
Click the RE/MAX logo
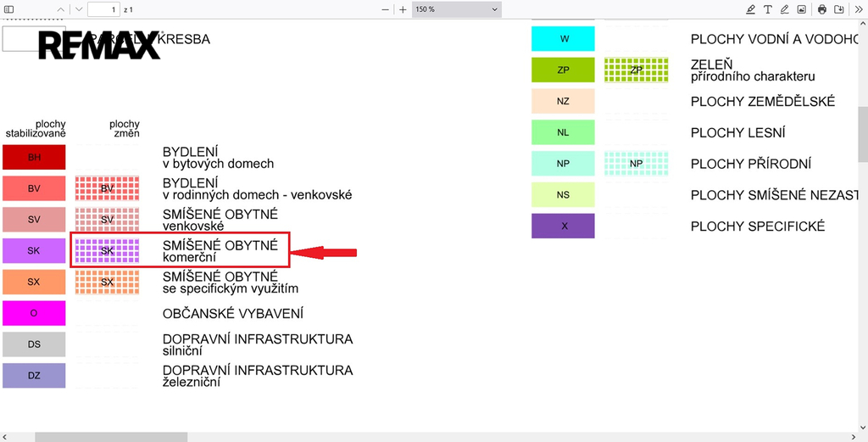coord(99,45)
